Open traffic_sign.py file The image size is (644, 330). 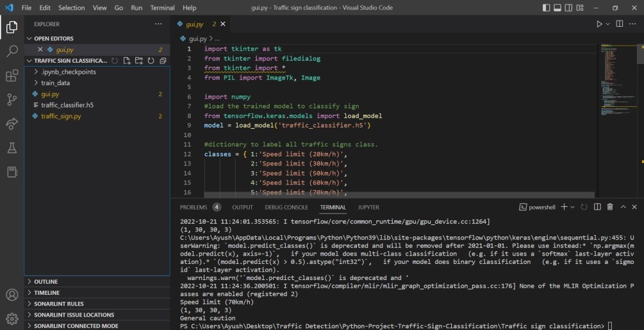97,116
